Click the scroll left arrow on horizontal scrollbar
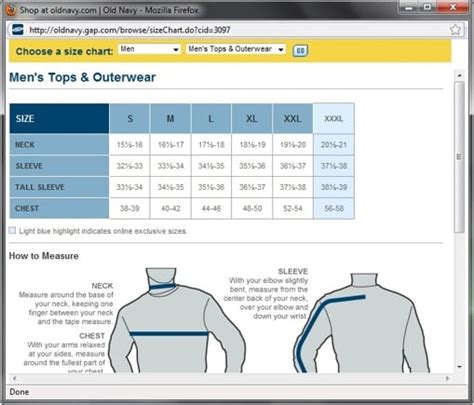The height and width of the screenshot is (405, 474). 14,378
